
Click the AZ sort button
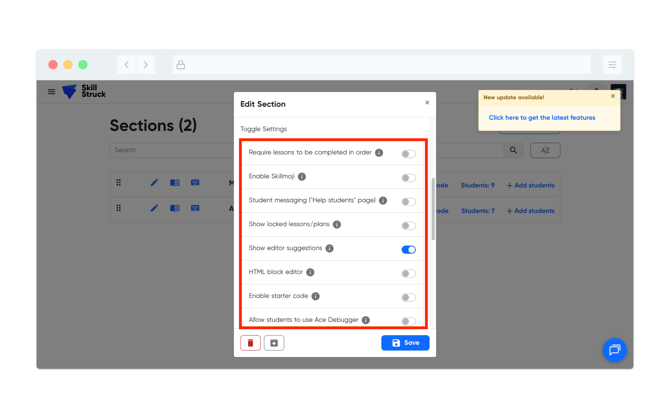545,150
